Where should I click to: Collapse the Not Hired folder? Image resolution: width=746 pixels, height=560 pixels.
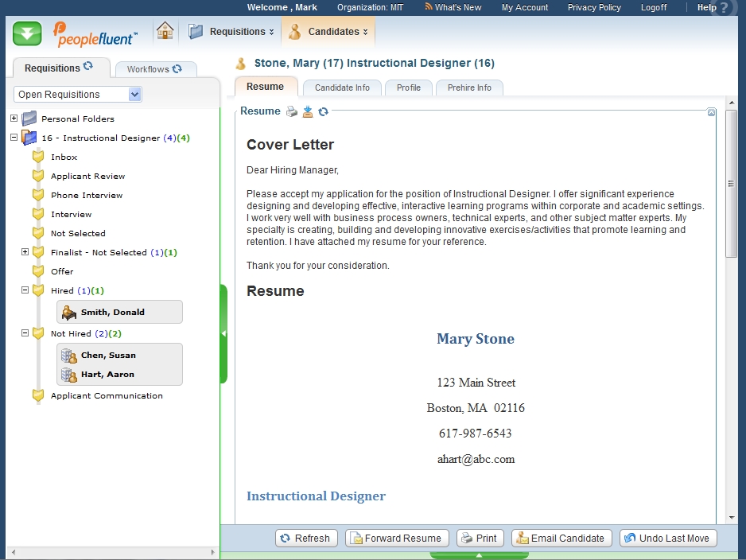pos(25,333)
